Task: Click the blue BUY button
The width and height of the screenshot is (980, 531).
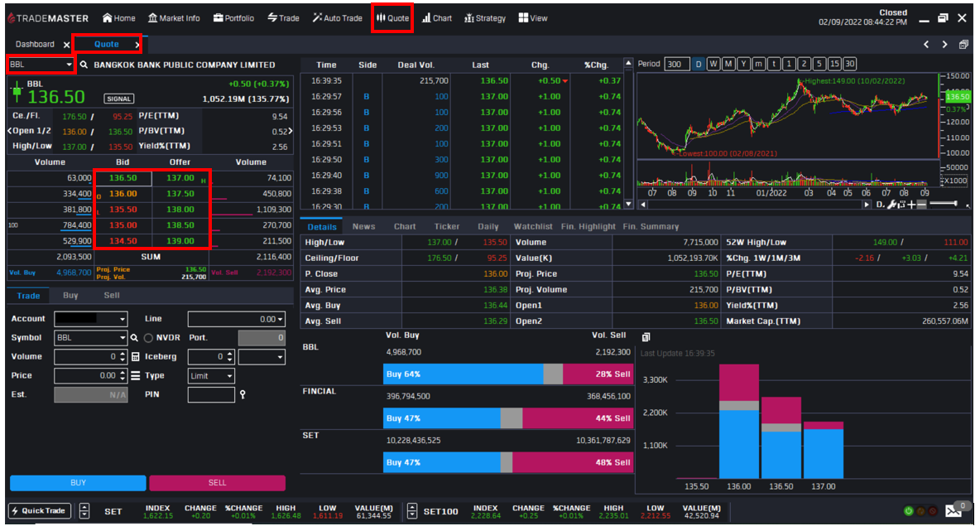Action: tap(78, 483)
